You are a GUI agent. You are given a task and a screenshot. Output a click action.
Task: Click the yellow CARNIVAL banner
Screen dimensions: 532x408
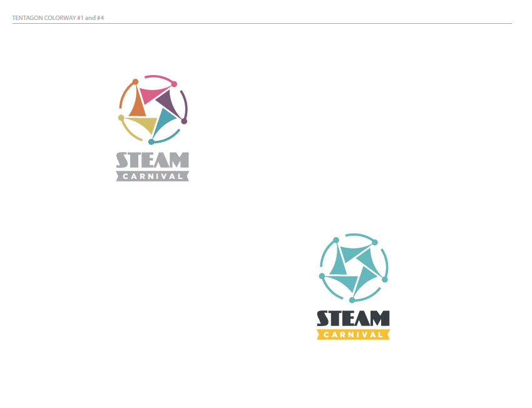click(353, 335)
